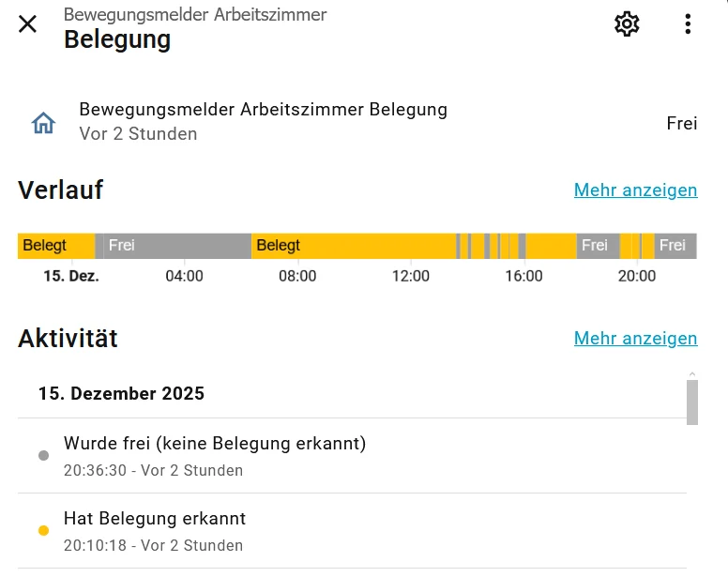Screen dimensions: 728x577
Task: Open entity settings via the gear icon
Action: click(x=627, y=24)
